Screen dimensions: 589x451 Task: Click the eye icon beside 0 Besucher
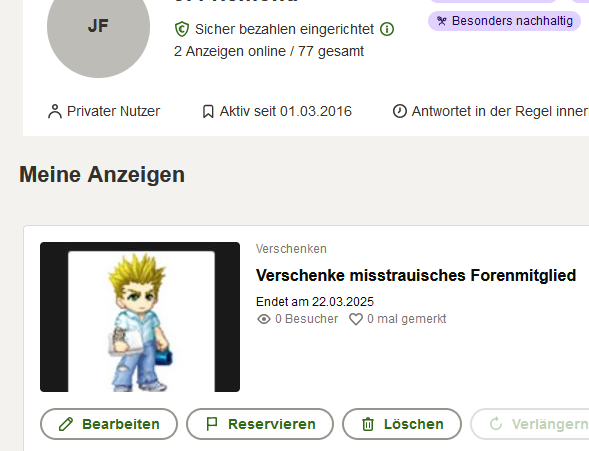264,319
